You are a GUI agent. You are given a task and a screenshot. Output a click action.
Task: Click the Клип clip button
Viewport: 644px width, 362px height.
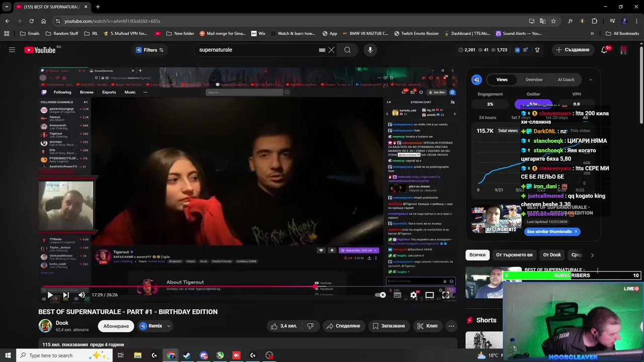(427, 326)
